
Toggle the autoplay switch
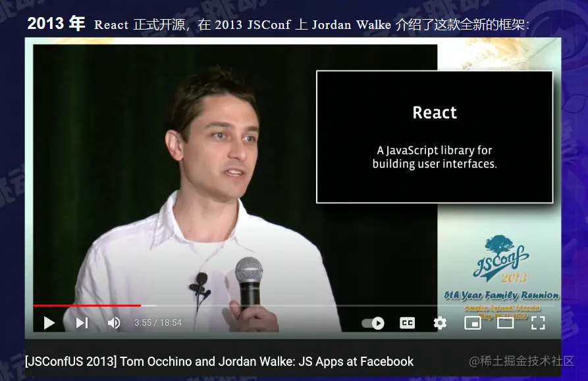click(373, 323)
